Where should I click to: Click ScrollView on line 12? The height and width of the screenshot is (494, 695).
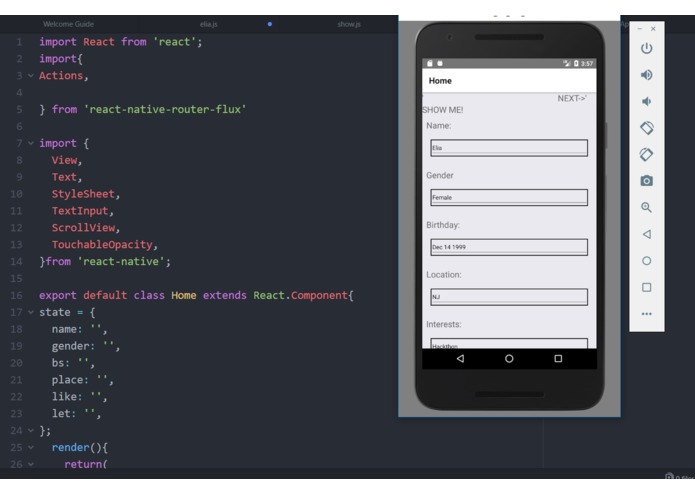point(83,228)
